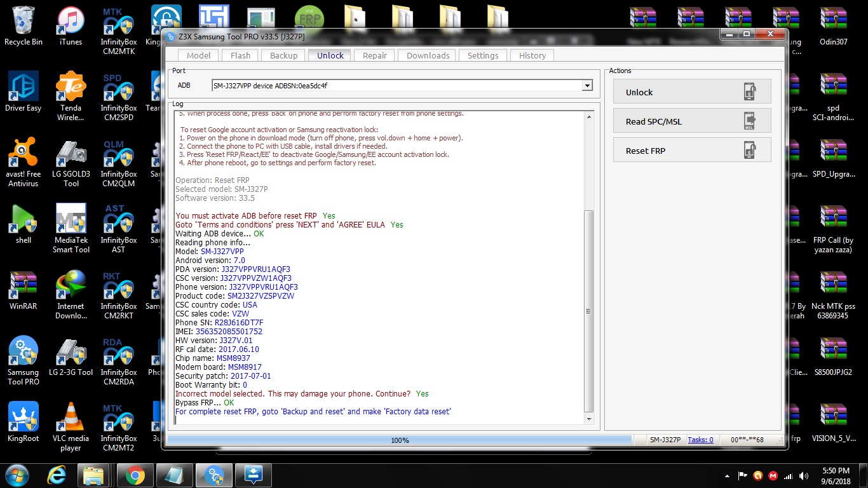868x488 pixels.
Task: Open the Tasks: 0 link
Action: pos(700,440)
